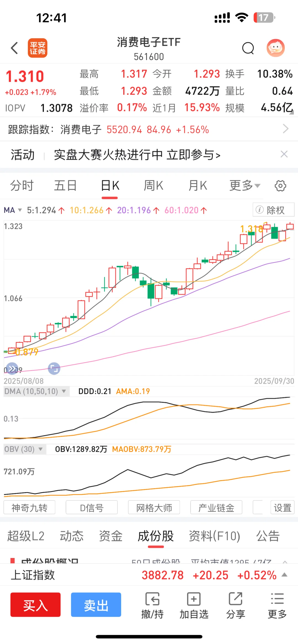Open 实盘大赛火热进行中 立即参与 link
The height and width of the screenshot is (644, 298).
(137, 155)
